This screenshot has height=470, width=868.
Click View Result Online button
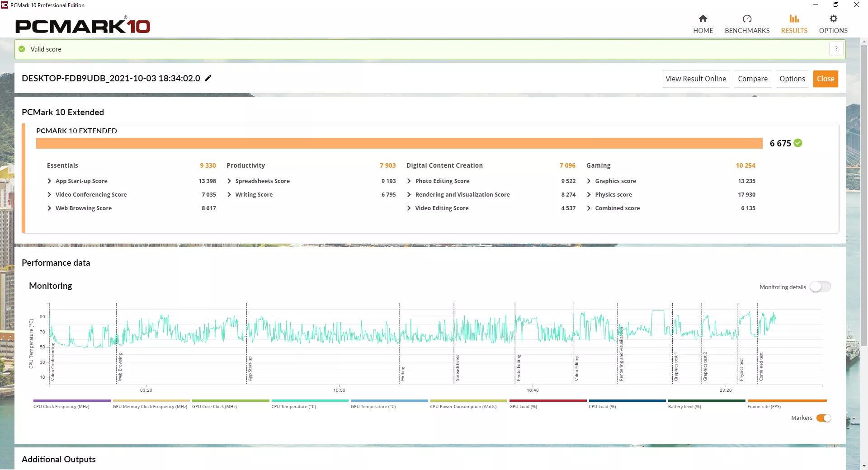(696, 79)
